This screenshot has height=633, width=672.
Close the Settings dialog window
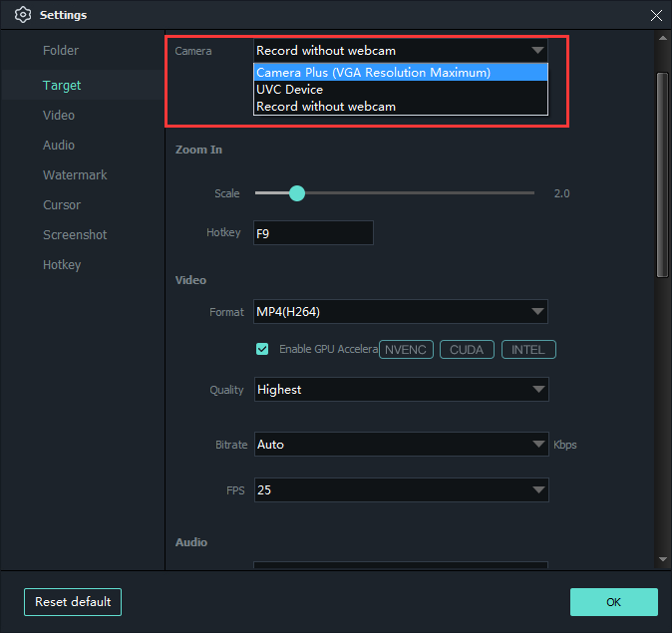click(655, 15)
